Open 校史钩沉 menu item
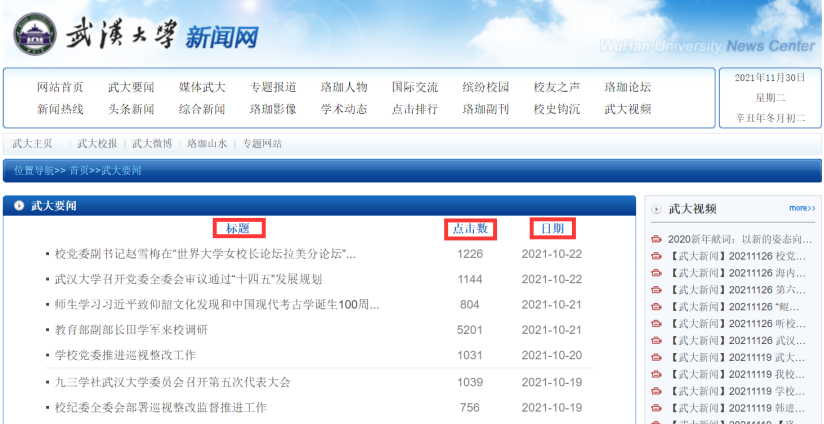 (557, 109)
